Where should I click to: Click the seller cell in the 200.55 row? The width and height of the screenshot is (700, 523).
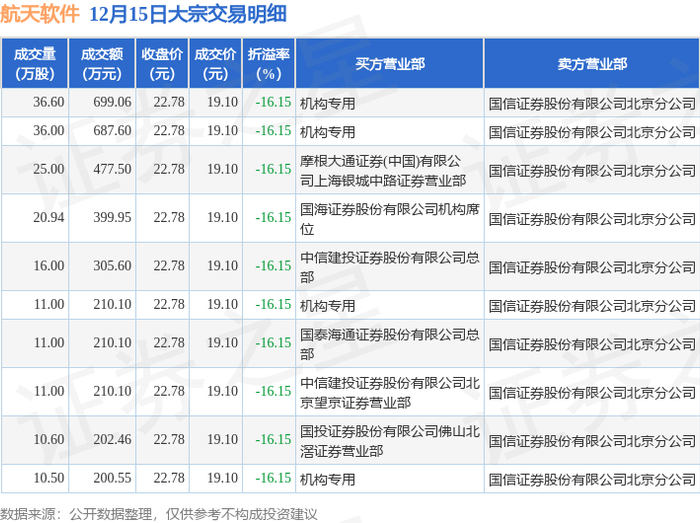click(592, 480)
